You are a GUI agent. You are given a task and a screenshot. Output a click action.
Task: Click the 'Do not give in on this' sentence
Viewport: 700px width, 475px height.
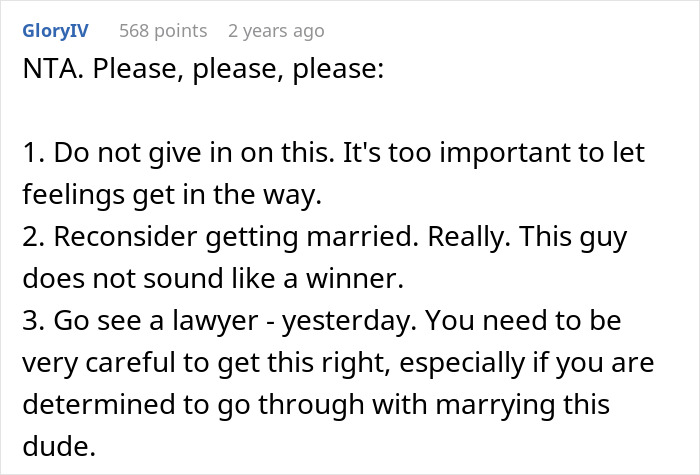(194, 153)
